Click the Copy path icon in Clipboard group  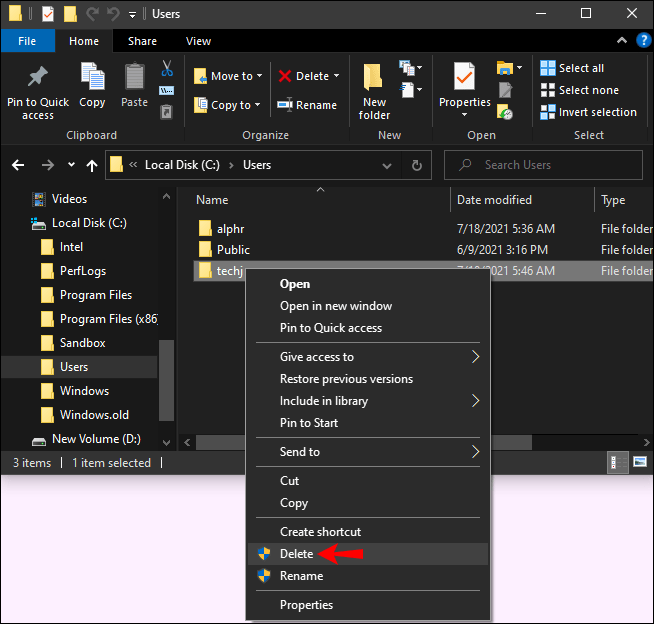click(x=166, y=91)
